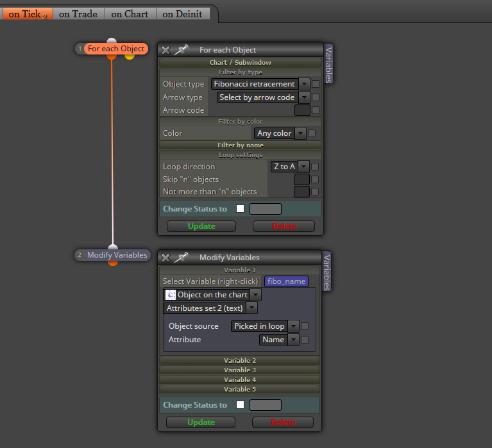Toggle checkbox next to Object source
Screen dimensions: 492x448
tap(305, 326)
